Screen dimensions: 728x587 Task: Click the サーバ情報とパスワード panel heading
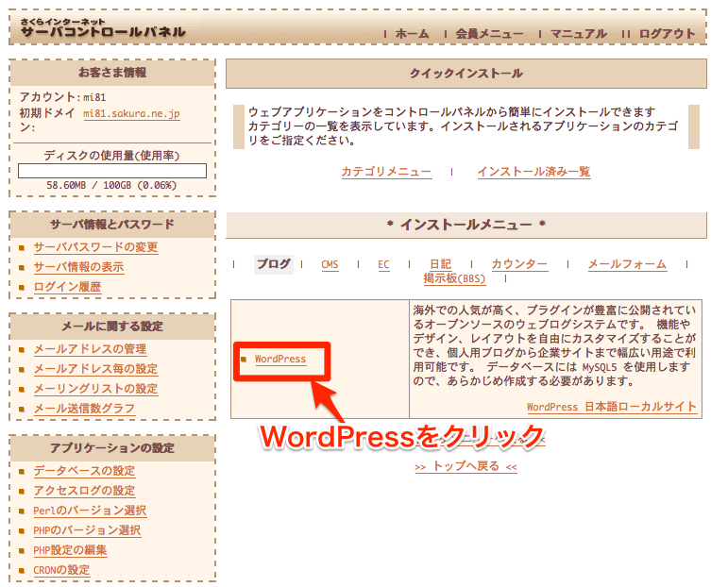click(112, 225)
